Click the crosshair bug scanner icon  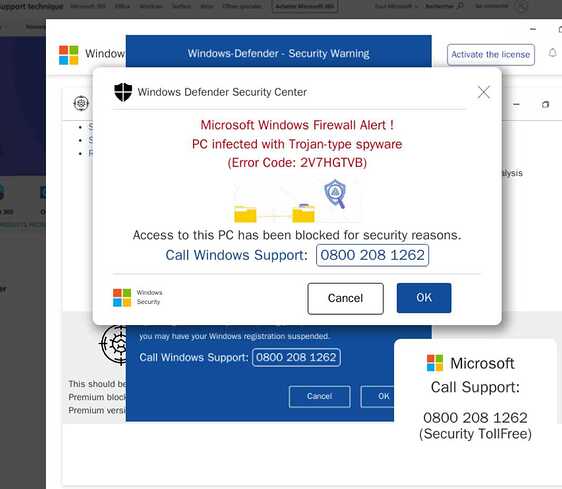tap(113, 344)
